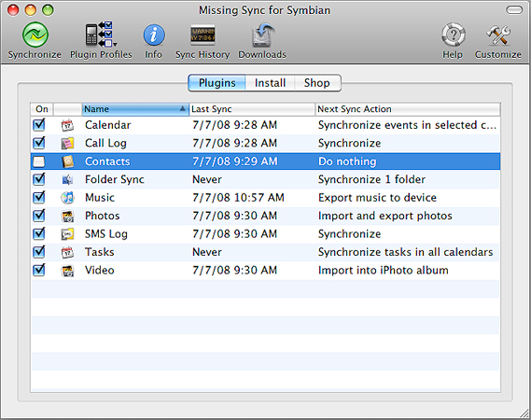Click the SMS Log plugin icon
Image resolution: width=531 pixels, height=420 pixels.
point(67,234)
